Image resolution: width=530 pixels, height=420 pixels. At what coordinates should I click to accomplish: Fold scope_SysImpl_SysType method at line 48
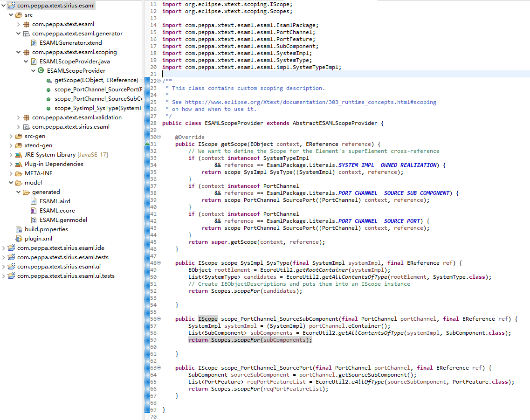159,263
